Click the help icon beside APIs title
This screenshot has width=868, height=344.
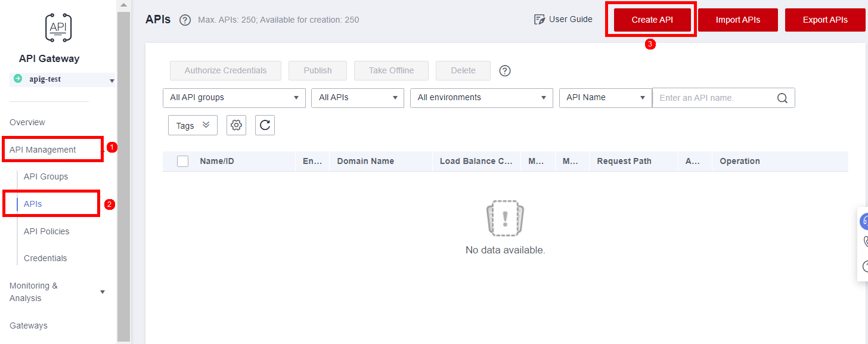click(185, 20)
